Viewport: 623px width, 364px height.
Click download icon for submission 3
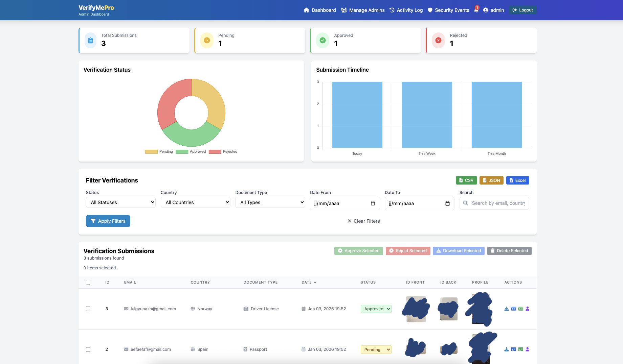[506, 309]
